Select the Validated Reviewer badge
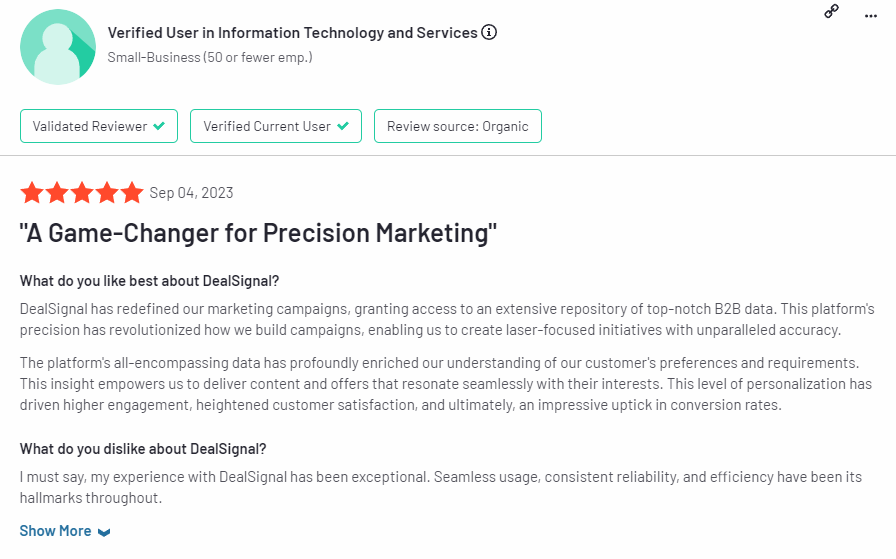896x559 pixels. pyautogui.click(x=99, y=126)
